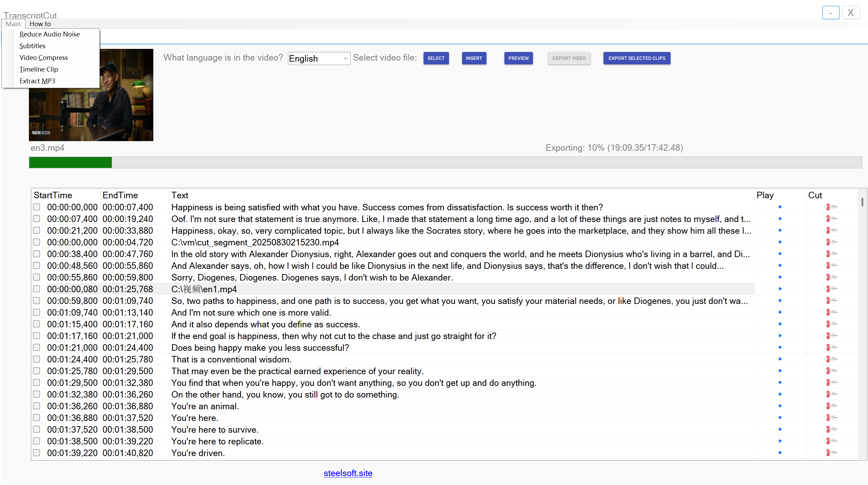This screenshot has width=868, height=485.
Task: Play the C:\视频\en1.mp4 row
Action: tap(780, 289)
